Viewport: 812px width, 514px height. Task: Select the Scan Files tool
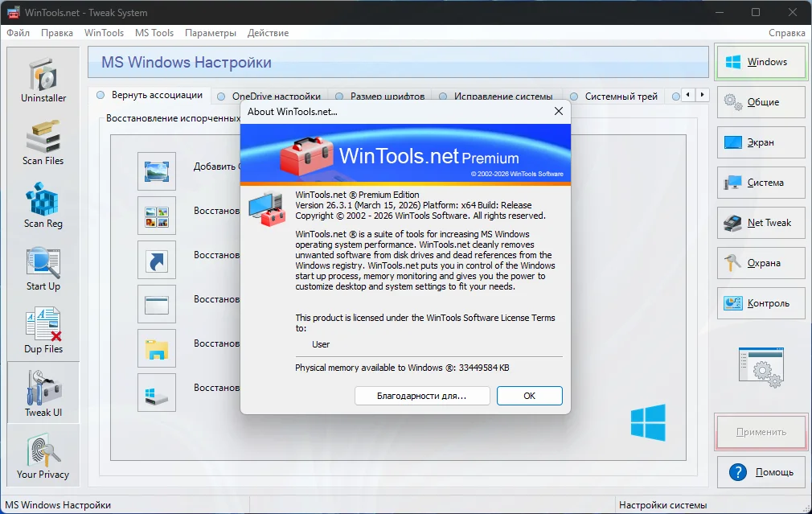point(43,142)
